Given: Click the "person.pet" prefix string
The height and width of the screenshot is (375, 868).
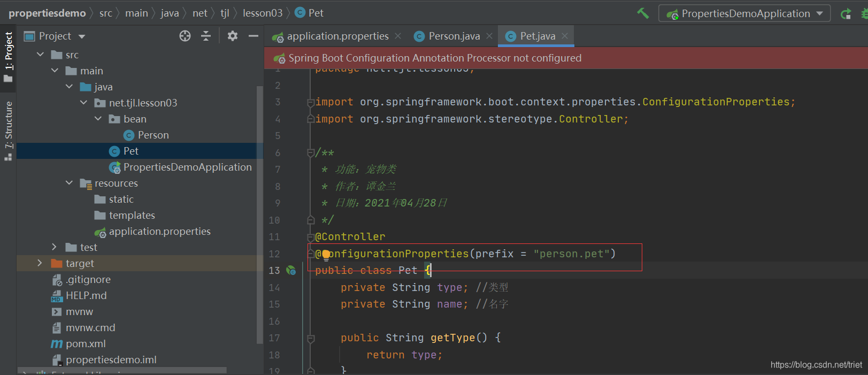Looking at the screenshot, I should click(572, 254).
